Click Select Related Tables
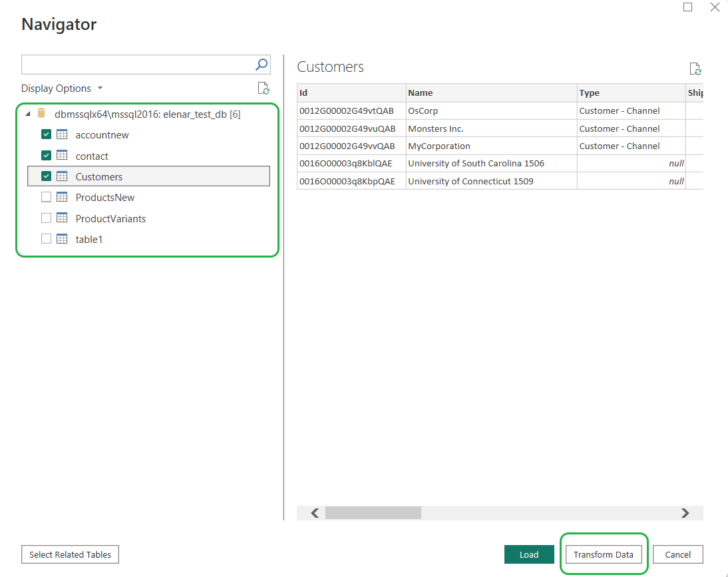The image size is (728, 577). 70,554
